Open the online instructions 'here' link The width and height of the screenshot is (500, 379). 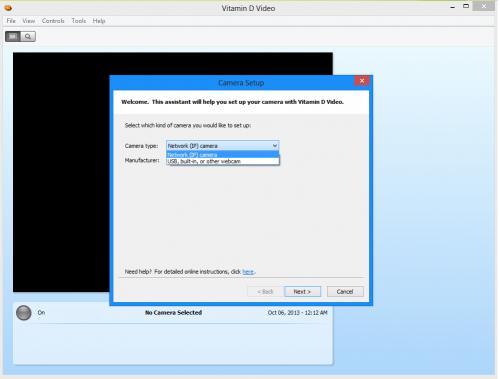coord(248,272)
